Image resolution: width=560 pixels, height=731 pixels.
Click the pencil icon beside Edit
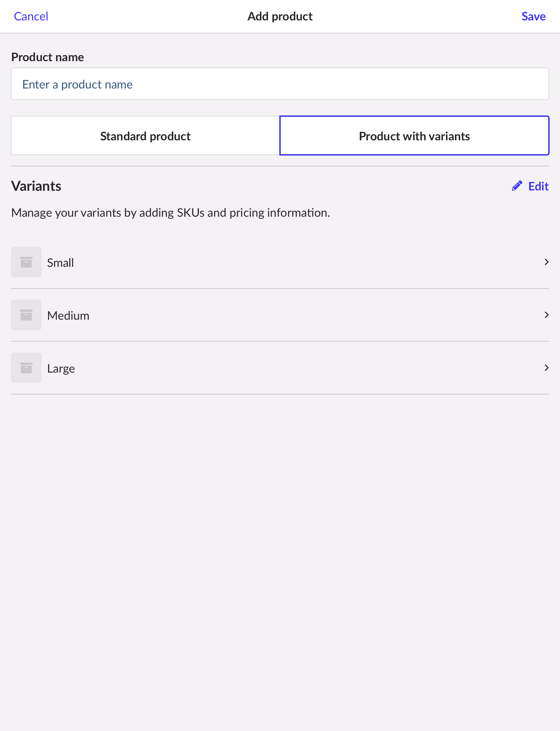tap(517, 186)
